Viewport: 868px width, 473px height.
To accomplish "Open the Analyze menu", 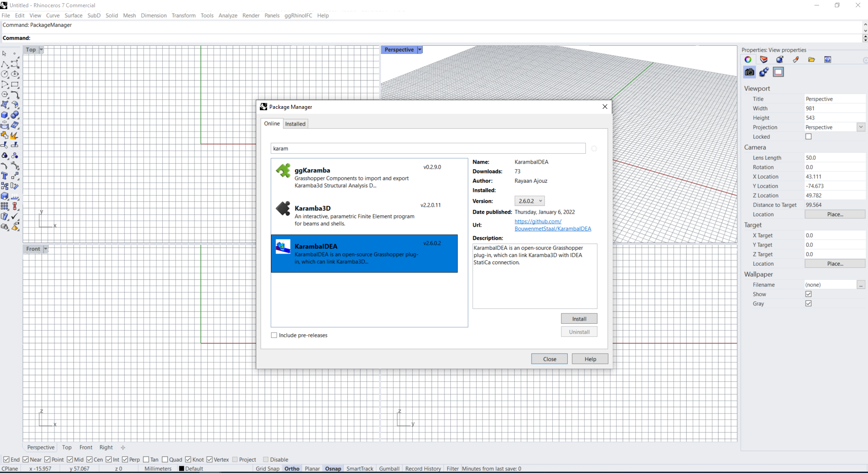I will (228, 15).
